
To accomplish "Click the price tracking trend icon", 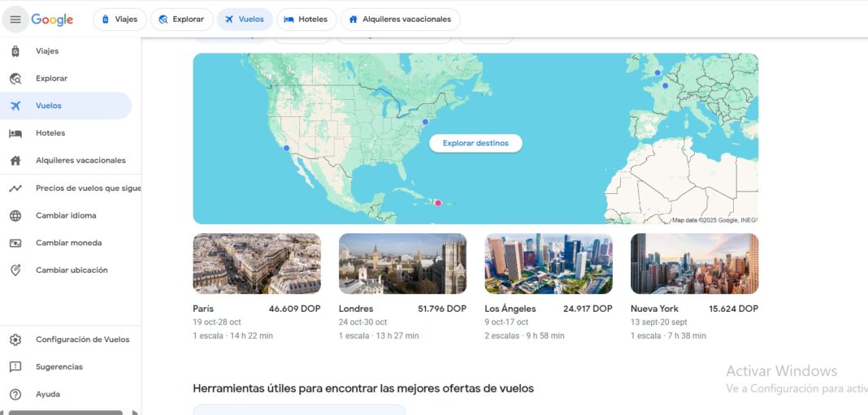I will 15,188.
